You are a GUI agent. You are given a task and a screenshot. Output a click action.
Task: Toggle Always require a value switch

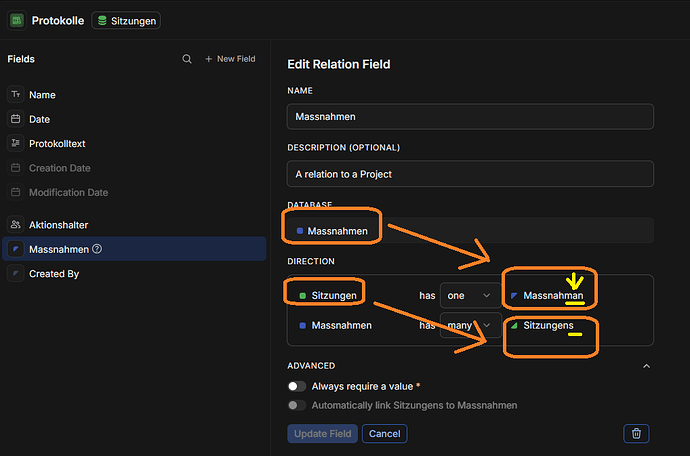(297, 386)
